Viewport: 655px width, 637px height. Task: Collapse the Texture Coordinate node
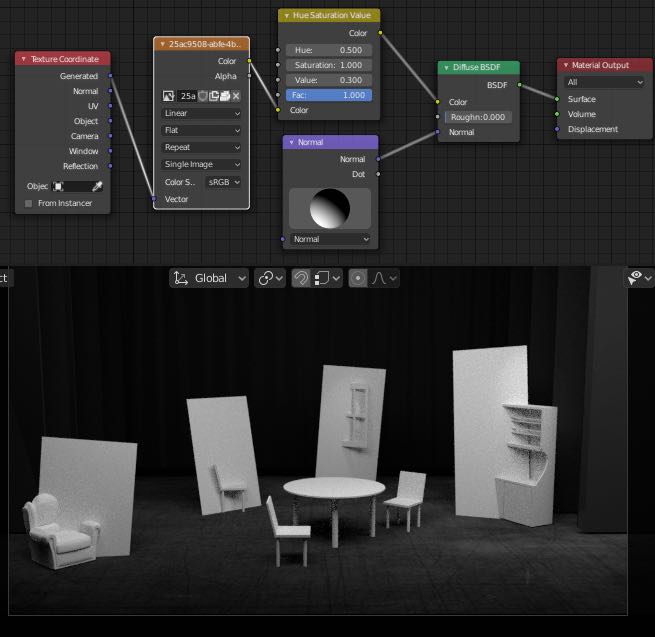click(23, 59)
